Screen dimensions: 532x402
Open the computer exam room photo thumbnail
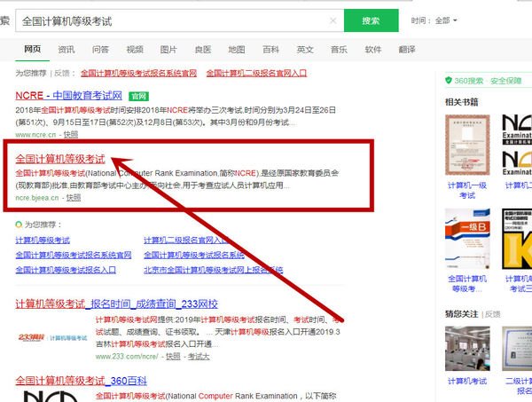(467, 349)
